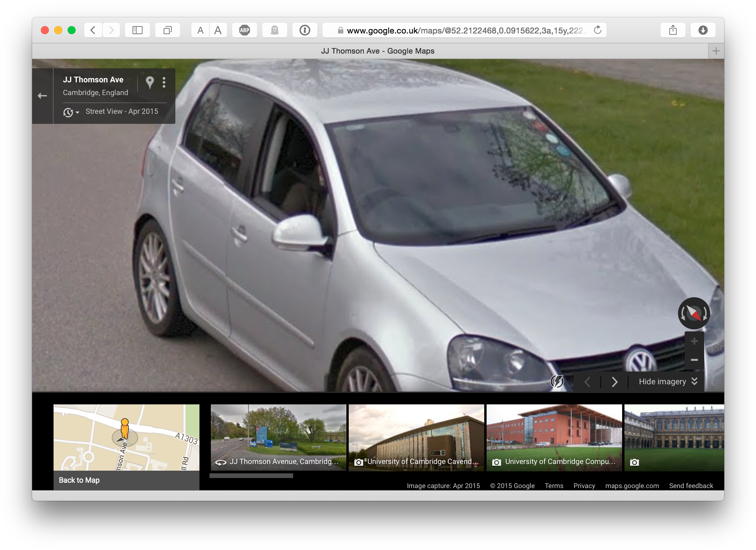Click the ABP Adblock Plus toolbar icon
756x550 pixels.
coord(245,30)
